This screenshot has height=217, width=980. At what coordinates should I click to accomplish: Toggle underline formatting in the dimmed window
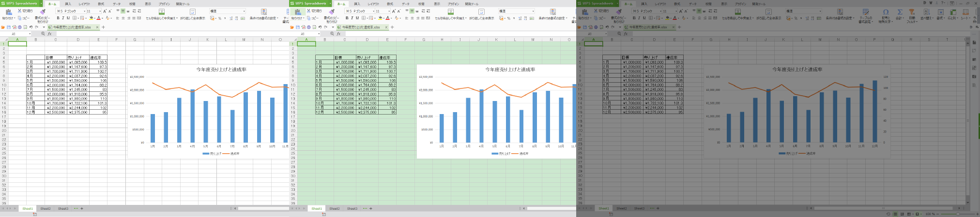644,18
